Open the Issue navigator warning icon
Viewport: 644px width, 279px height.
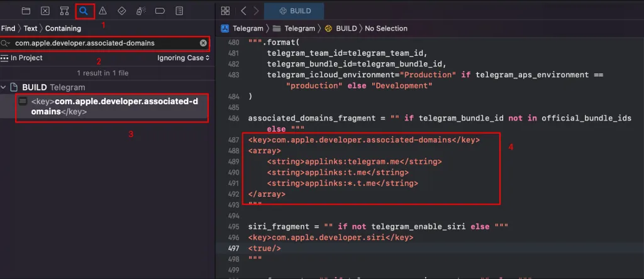click(x=103, y=11)
